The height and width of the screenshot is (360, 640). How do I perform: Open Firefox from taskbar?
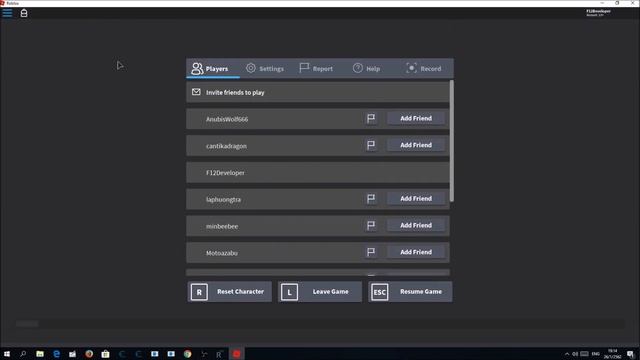[x=89, y=354]
